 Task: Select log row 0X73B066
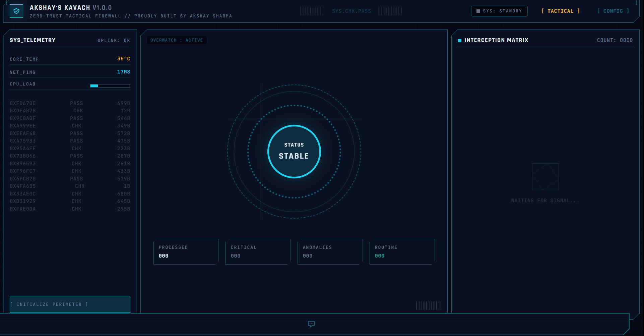click(70, 156)
